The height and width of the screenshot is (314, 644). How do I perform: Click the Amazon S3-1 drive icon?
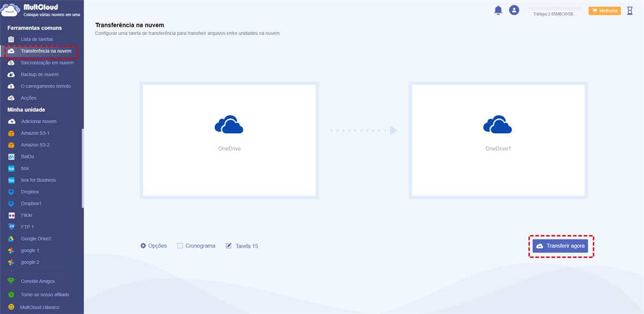(x=11, y=133)
